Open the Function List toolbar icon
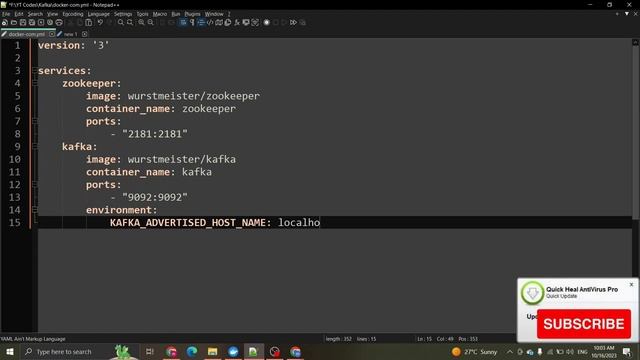 click(237, 22)
